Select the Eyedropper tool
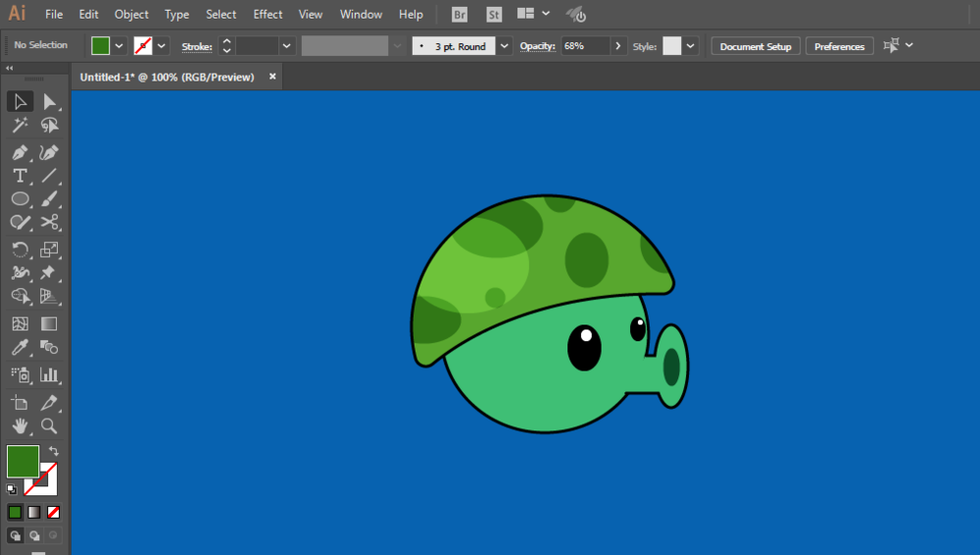 point(19,348)
